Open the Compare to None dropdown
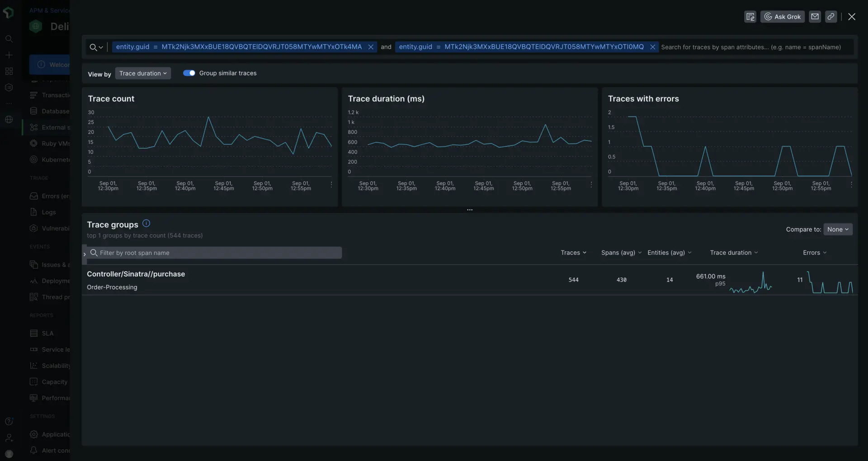Screen dimensions: 868x461 point(838,230)
